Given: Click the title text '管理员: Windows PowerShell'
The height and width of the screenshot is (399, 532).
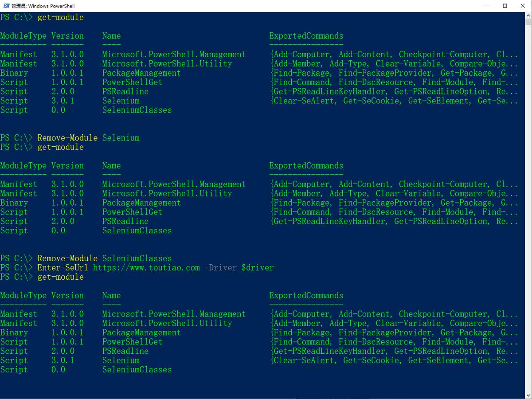Looking at the screenshot, I should [43, 6].
